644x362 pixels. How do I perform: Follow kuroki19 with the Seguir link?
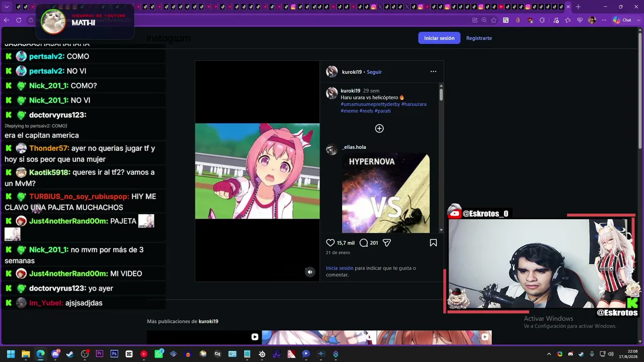click(x=374, y=72)
